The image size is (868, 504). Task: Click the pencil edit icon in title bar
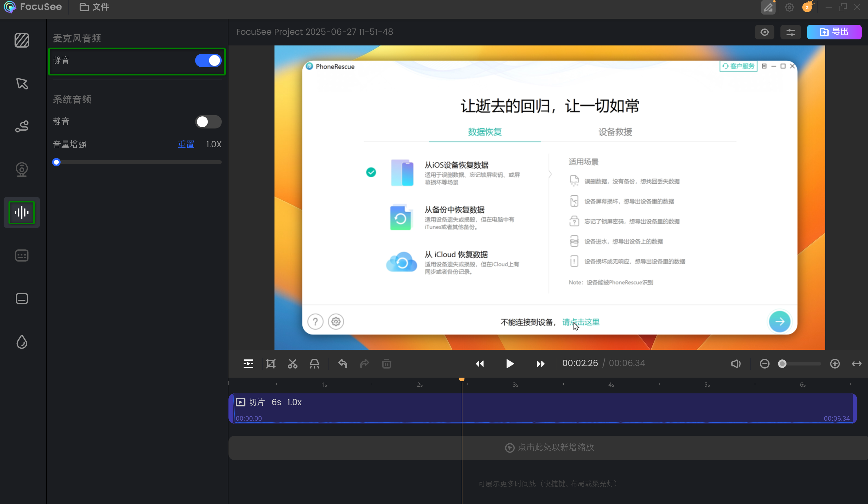tap(768, 7)
